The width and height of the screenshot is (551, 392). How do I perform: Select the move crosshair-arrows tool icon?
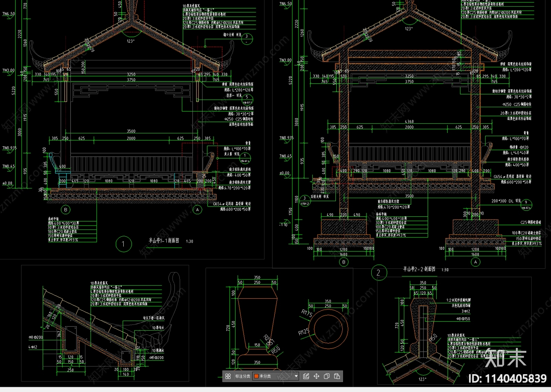316,376
